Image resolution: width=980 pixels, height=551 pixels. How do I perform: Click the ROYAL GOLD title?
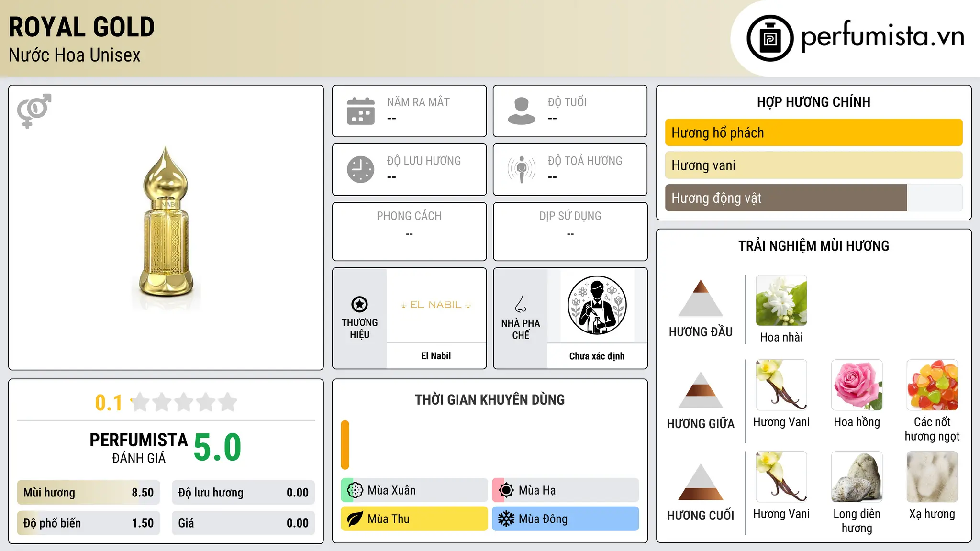point(82,27)
